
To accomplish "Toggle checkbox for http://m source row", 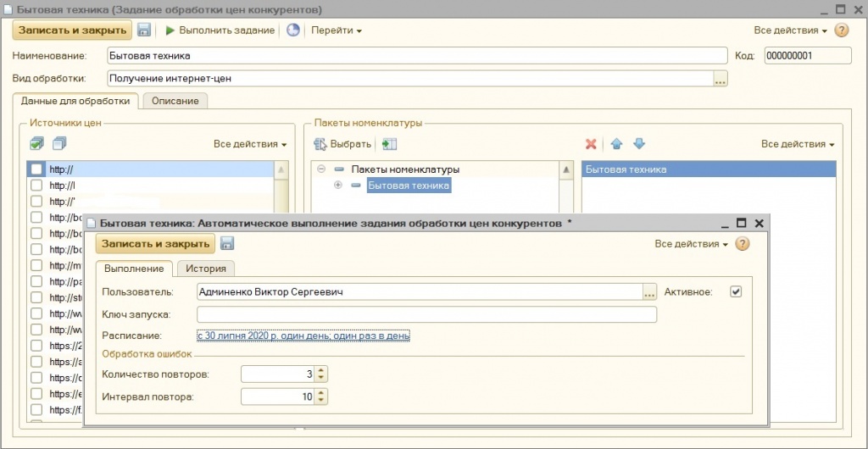I will click(x=36, y=265).
